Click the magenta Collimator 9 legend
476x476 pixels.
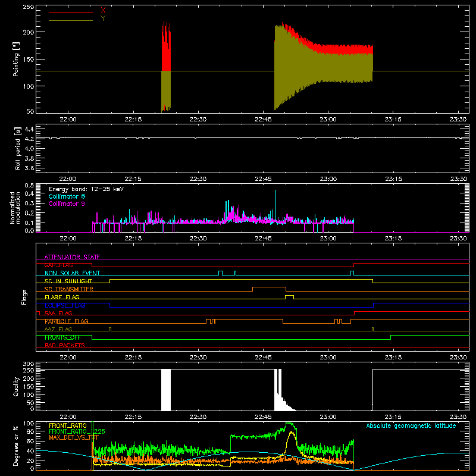(x=67, y=203)
